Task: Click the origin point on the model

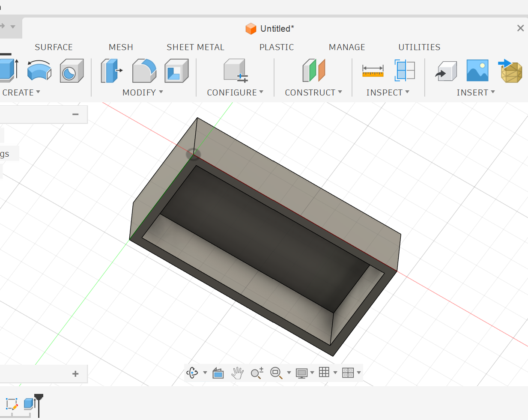Action: coord(193,154)
